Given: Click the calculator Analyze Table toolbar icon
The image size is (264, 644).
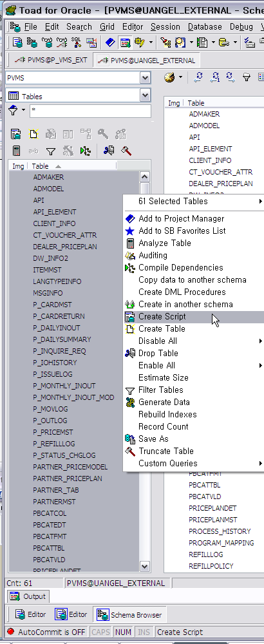Looking at the screenshot, I should (x=16, y=151).
